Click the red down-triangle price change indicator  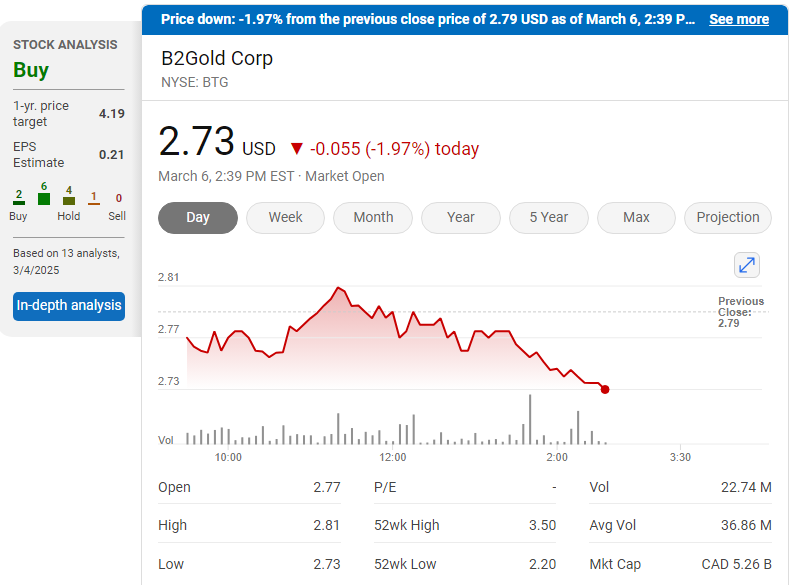[296, 149]
